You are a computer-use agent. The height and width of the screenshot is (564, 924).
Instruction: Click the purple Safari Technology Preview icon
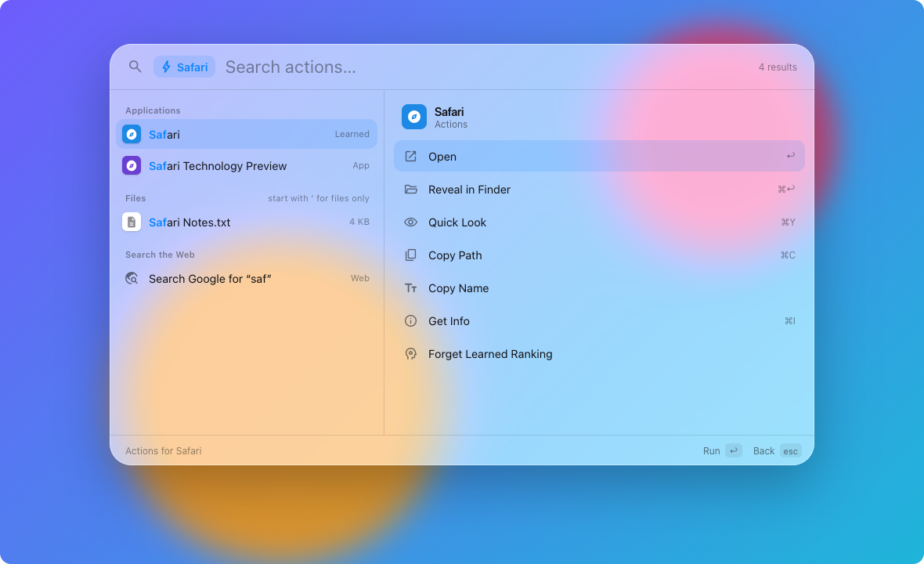click(x=132, y=165)
